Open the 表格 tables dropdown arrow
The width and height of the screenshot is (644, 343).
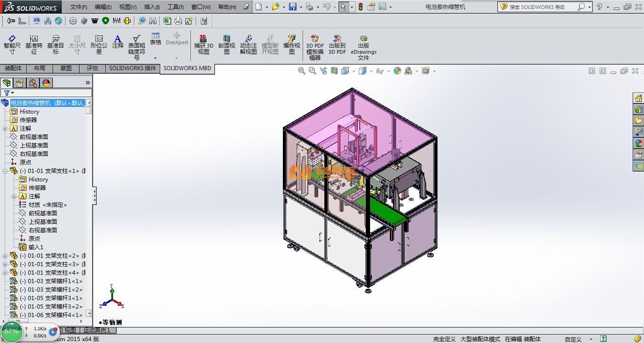[x=155, y=58]
